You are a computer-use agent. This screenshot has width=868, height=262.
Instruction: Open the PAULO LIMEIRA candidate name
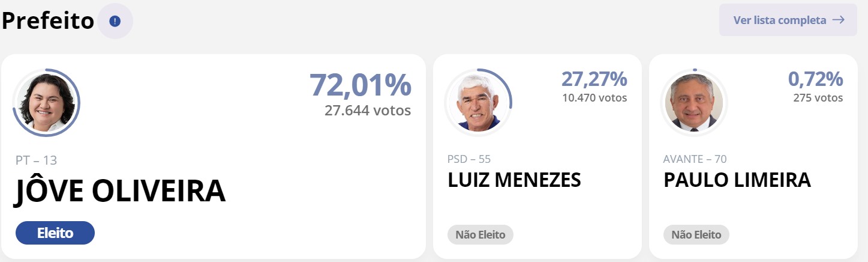[737, 180]
